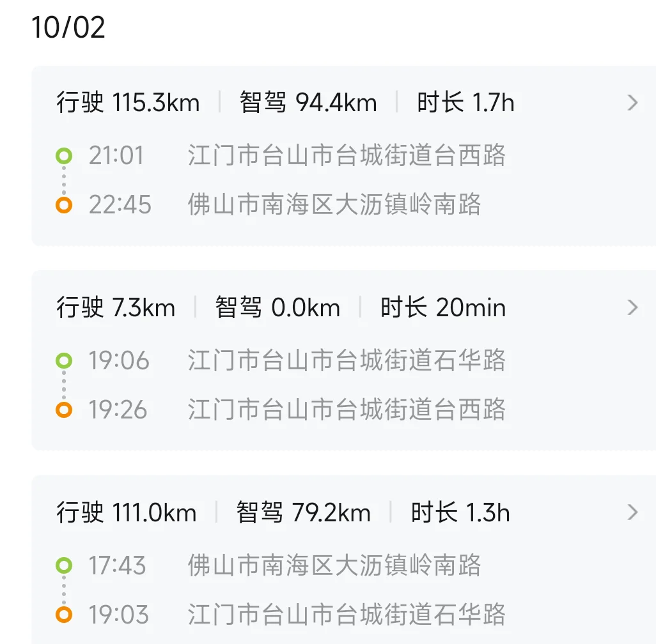Tap 时长 1.7h duration label
The height and width of the screenshot is (644, 656).
pyautogui.click(x=465, y=103)
